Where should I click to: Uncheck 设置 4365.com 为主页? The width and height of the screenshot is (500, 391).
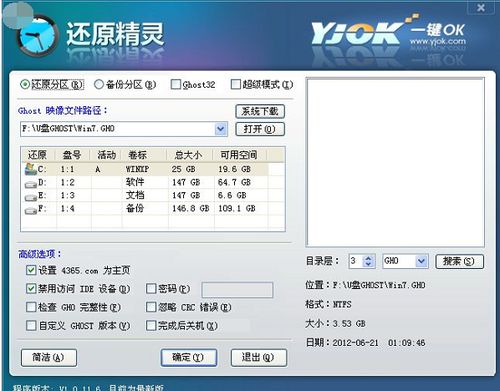click(31, 270)
